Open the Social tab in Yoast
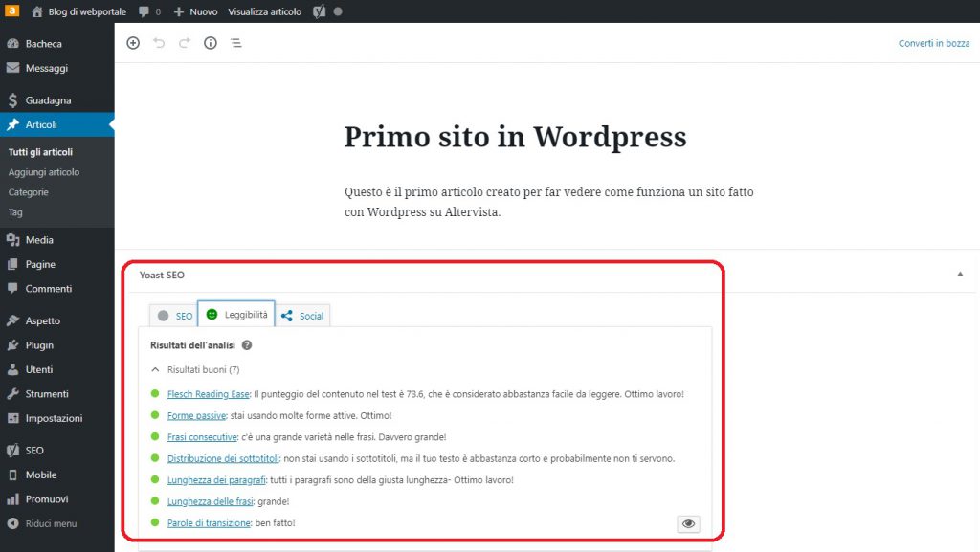Viewport: 980px width, 552px height. (x=302, y=316)
